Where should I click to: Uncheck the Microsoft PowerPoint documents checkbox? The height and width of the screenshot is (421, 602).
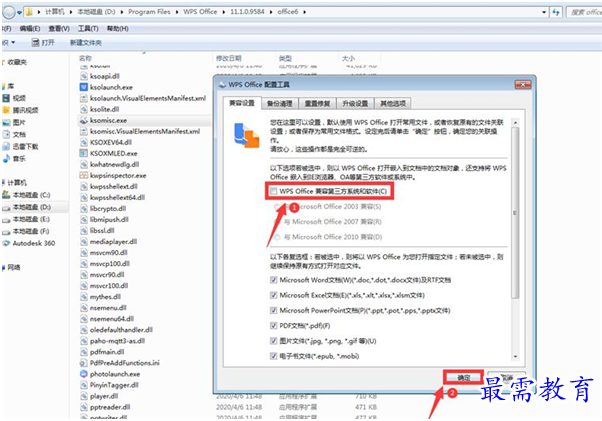coord(273,310)
